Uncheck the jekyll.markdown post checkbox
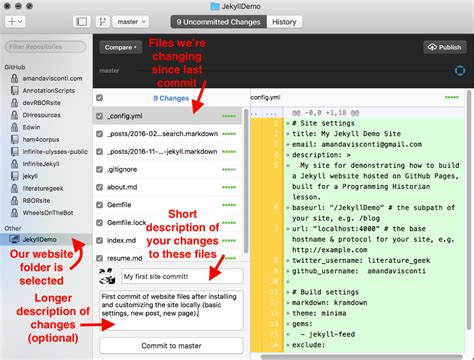474x360 pixels. click(99, 151)
